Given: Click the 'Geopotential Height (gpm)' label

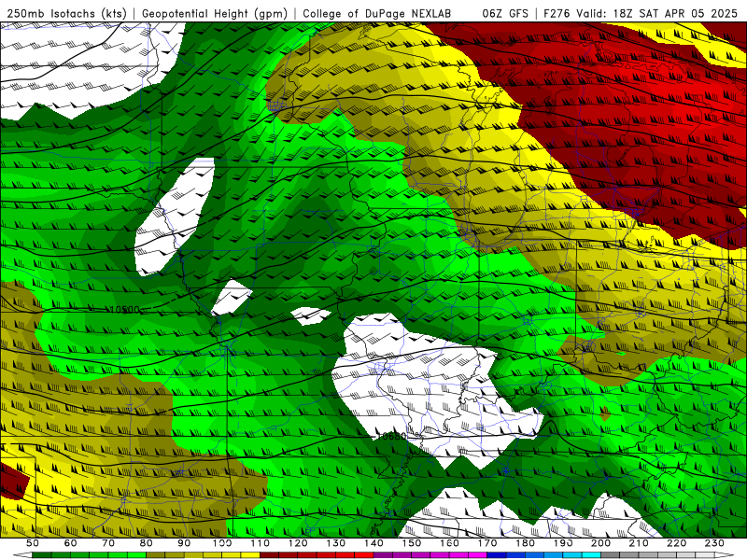Looking at the screenshot, I should [x=215, y=13].
